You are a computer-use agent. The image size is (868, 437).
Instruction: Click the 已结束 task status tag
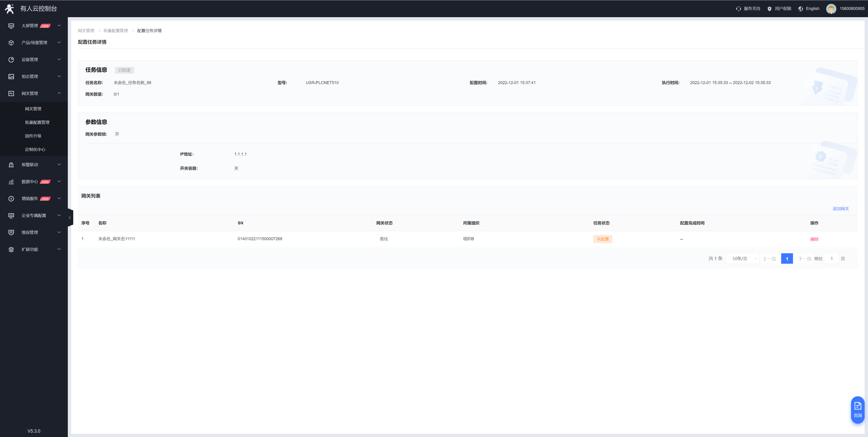tap(124, 70)
